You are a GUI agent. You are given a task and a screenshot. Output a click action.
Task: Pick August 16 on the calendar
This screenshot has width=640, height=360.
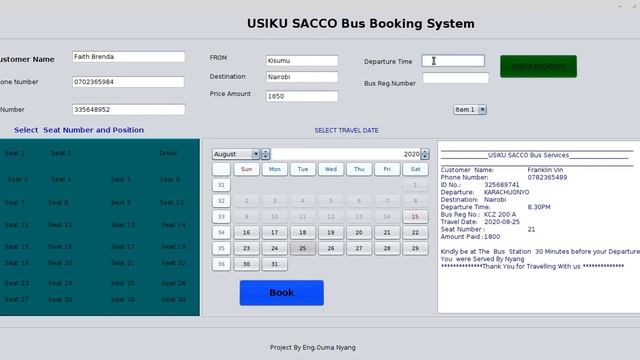[x=246, y=233]
